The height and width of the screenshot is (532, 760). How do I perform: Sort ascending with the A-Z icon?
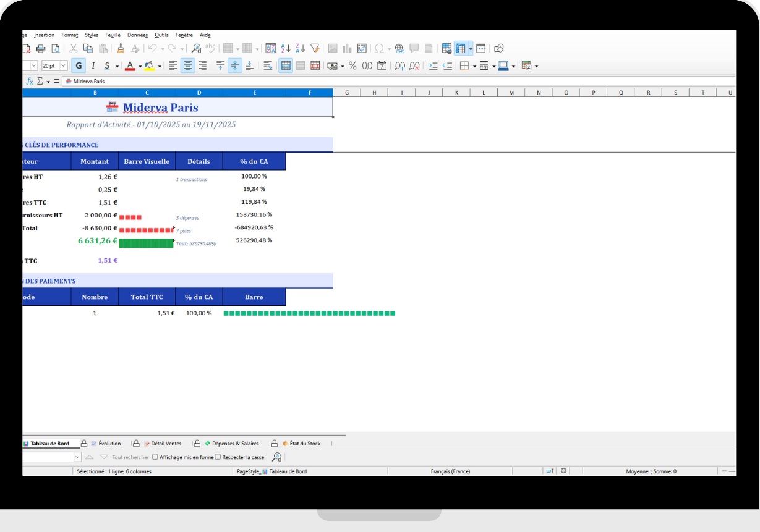(x=286, y=48)
